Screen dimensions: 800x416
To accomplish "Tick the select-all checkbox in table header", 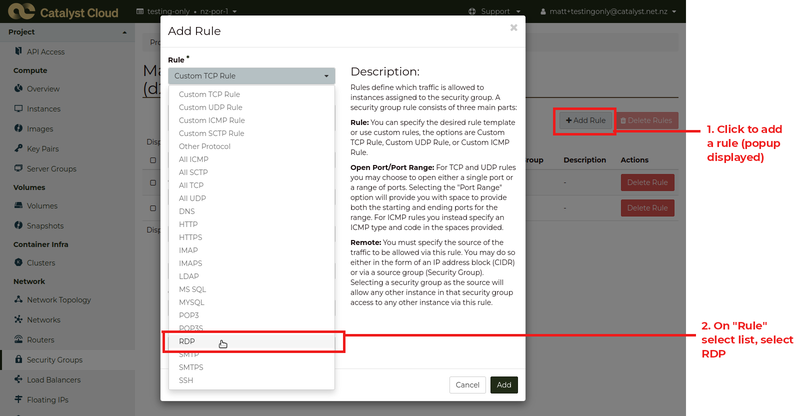I will pos(153,160).
